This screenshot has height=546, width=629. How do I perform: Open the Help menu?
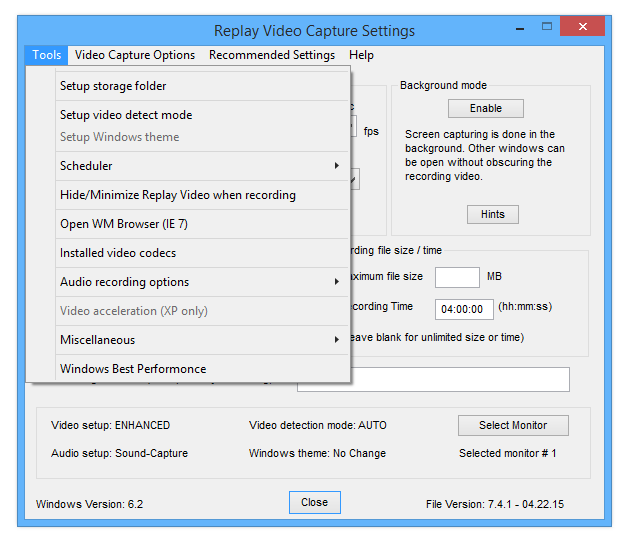(361, 55)
